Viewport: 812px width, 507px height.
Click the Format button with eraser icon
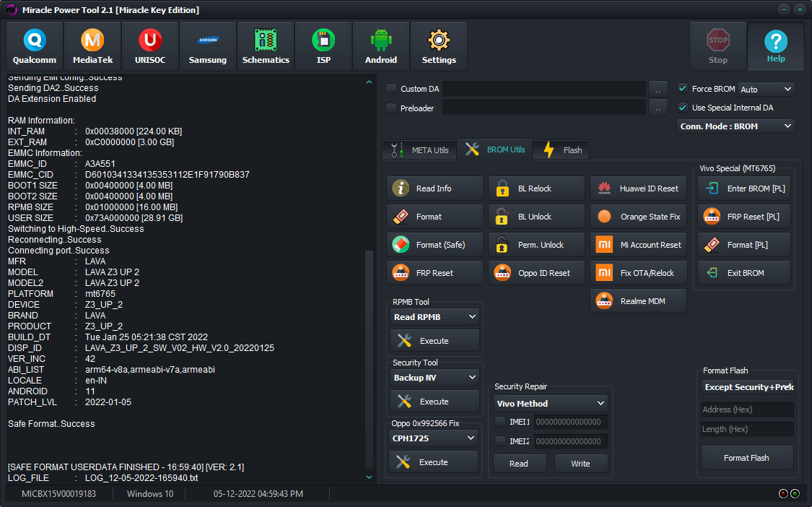coord(435,217)
